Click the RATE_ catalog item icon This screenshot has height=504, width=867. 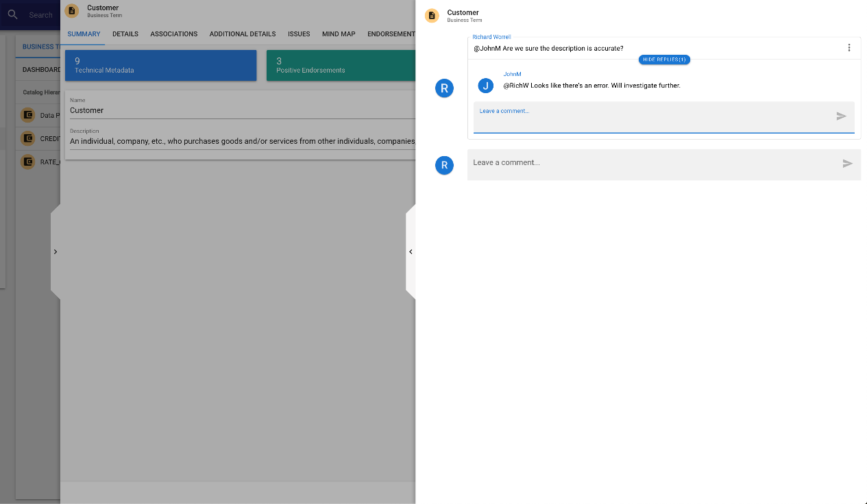pos(28,162)
